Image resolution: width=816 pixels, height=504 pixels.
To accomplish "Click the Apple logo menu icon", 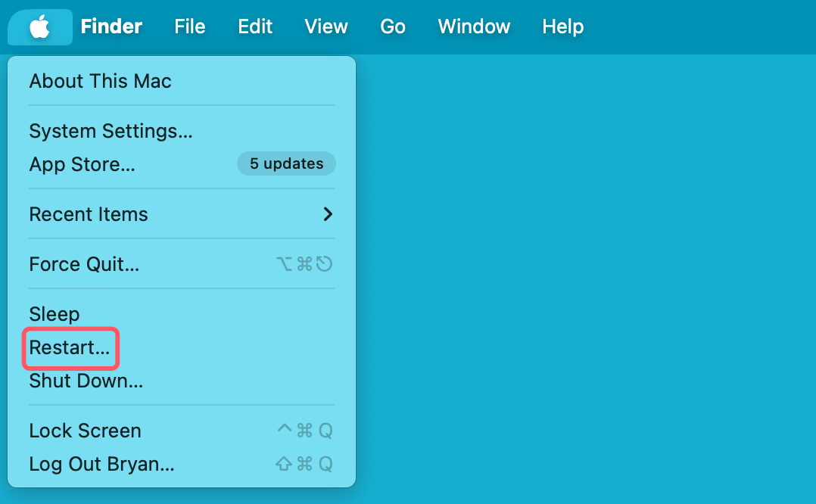I will click(39, 27).
